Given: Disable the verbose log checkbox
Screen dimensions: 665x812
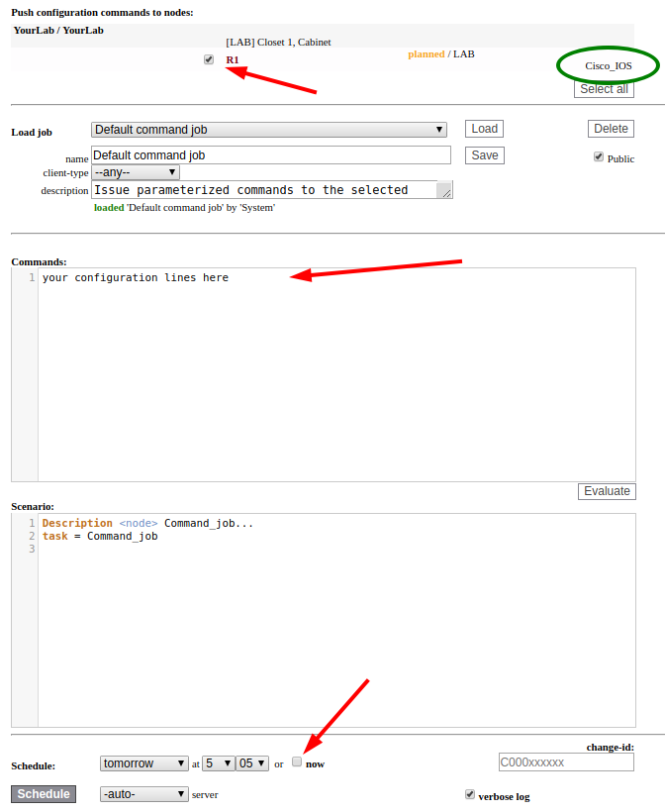Looking at the screenshot, I should 470,794.
